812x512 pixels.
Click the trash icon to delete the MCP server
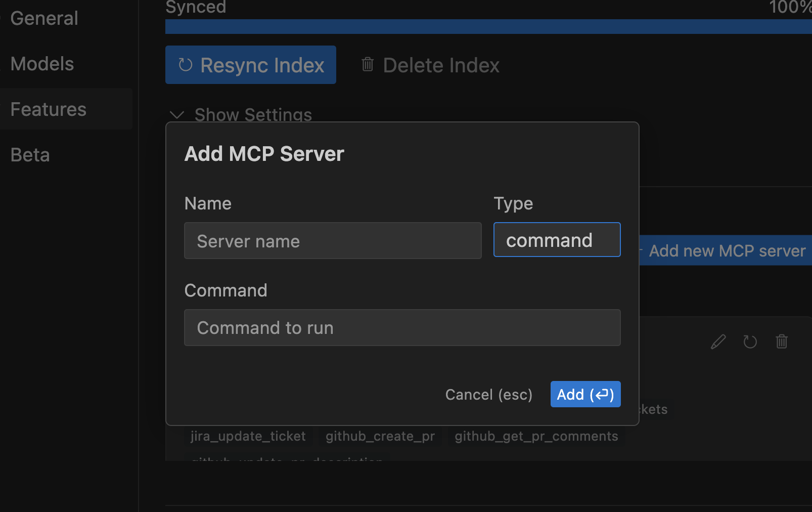(782, 342)
